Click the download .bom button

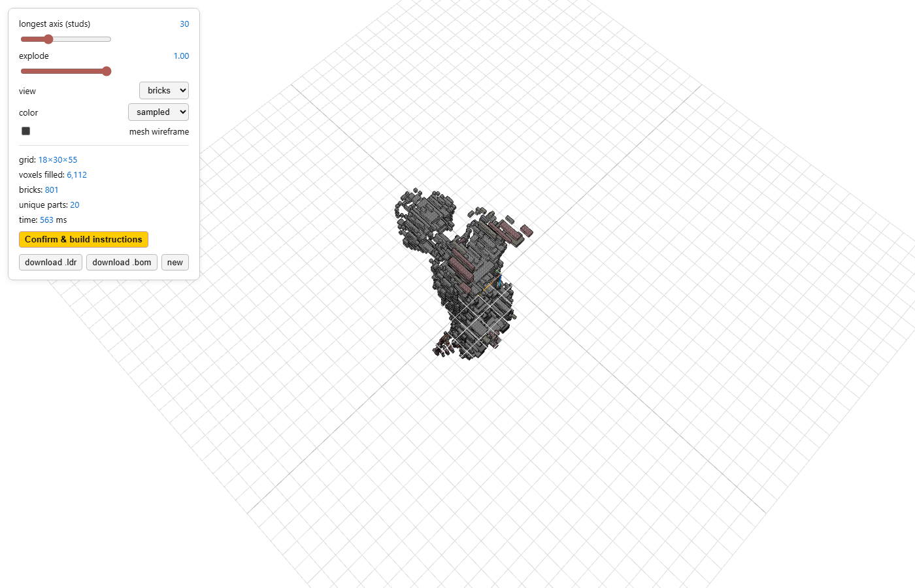tap(122, 262)
